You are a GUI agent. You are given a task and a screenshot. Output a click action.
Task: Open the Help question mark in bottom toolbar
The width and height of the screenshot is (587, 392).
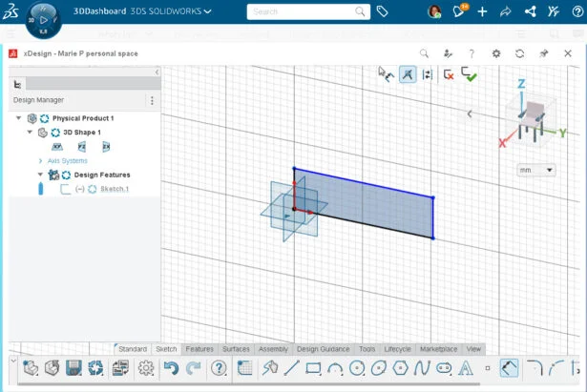[x=219, y=367]
